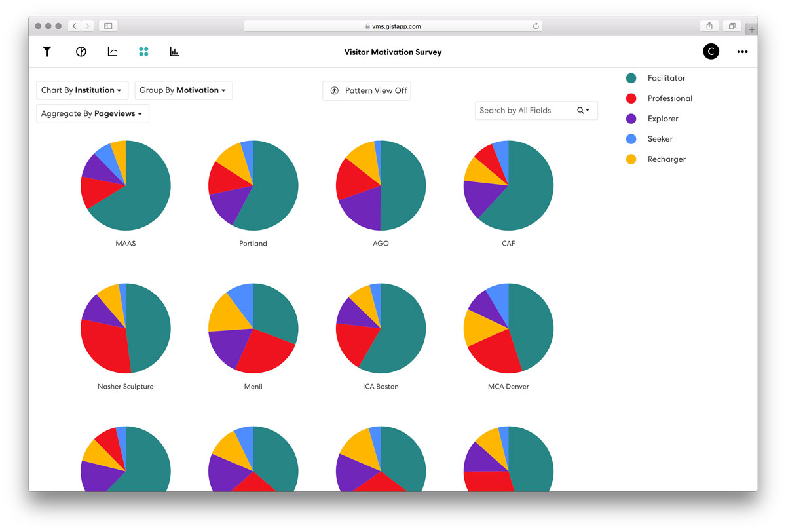Toggle Pattern View Off button
This screenshot has height=532, width=786.
pos(367,90)
